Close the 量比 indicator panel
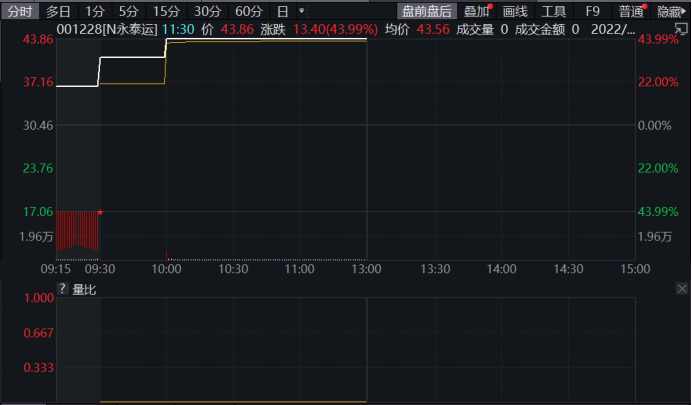Image resolution: width=692 pixels, height=405 pixels. 682,289
